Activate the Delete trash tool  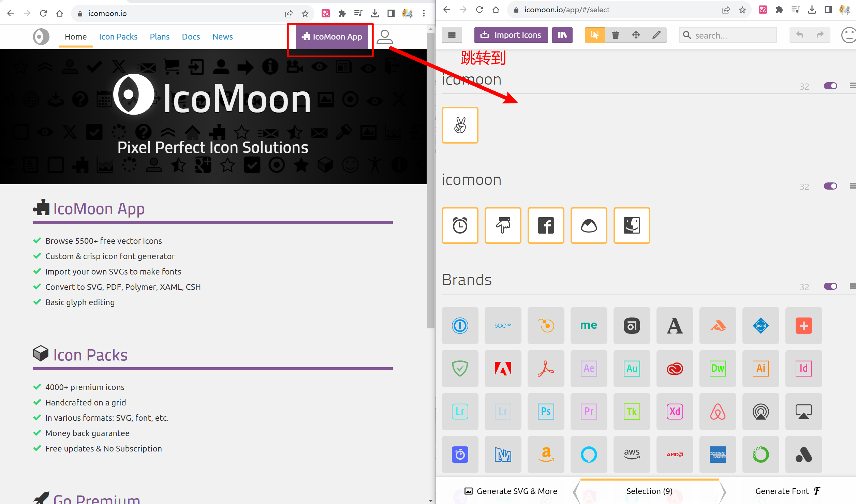tap(615, 35)
